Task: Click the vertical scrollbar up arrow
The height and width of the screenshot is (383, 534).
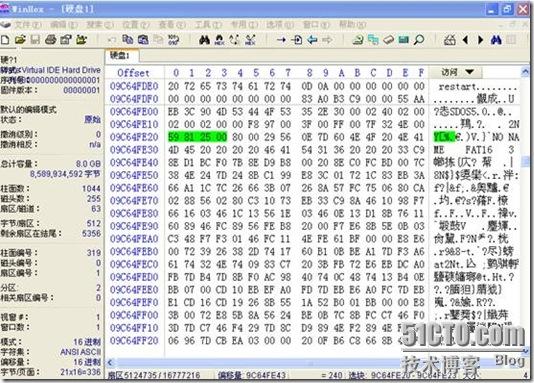Action: tap(525, 71)
